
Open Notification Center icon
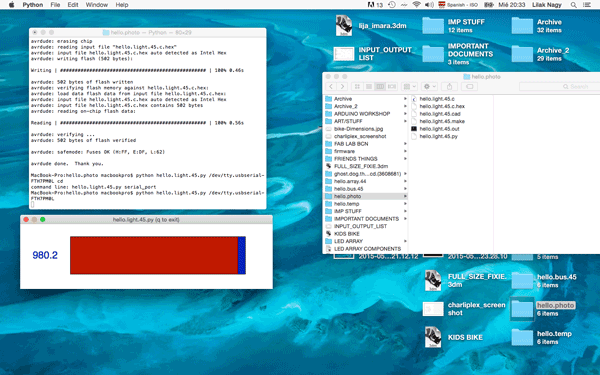pos(587,5)
